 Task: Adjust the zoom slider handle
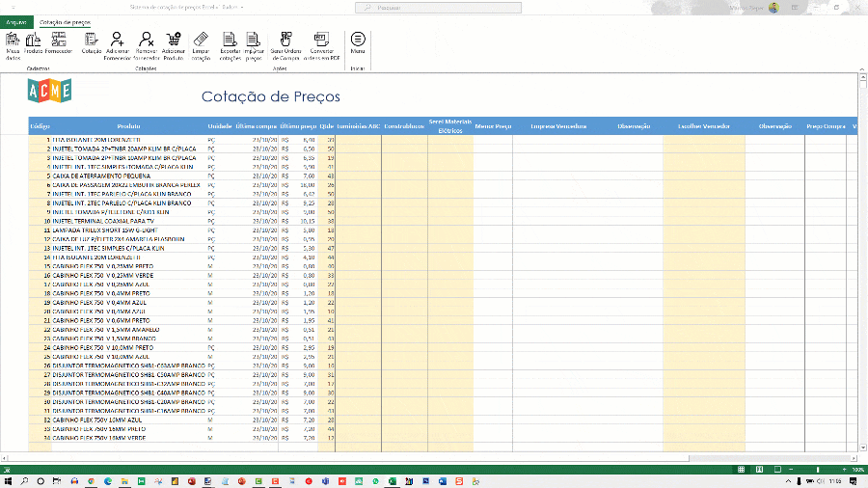818,469
